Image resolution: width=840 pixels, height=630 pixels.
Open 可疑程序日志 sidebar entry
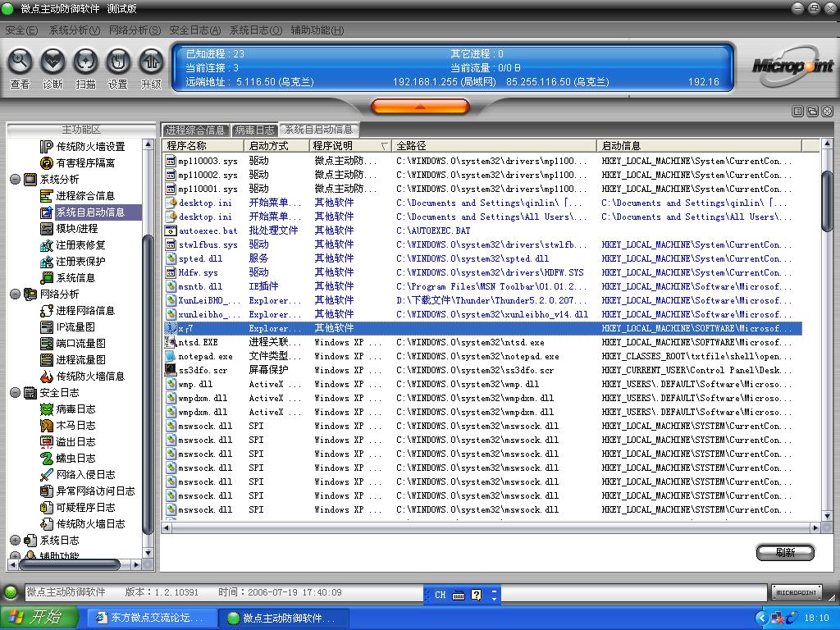pyautogui.click(x=85, y=508)
